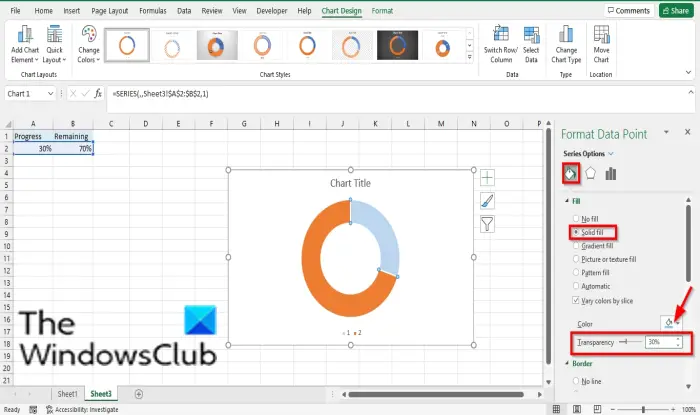
Task: Click Chart Styles paintbrush button
Action: (487, 201)
